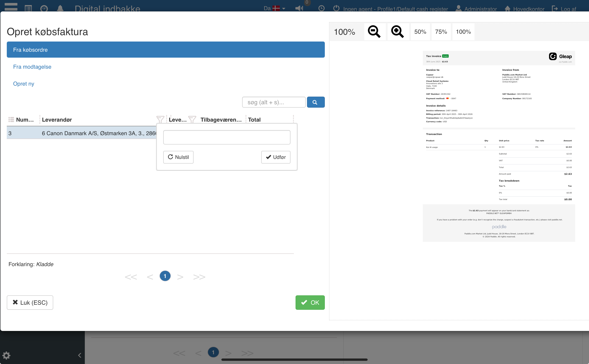
Task: Open the Leverandør column filter funnel
Action: (x=160, y=119)
